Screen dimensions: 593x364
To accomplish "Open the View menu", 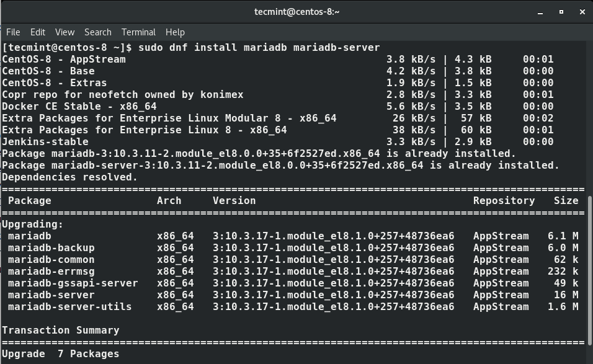I will pos(65,32).
